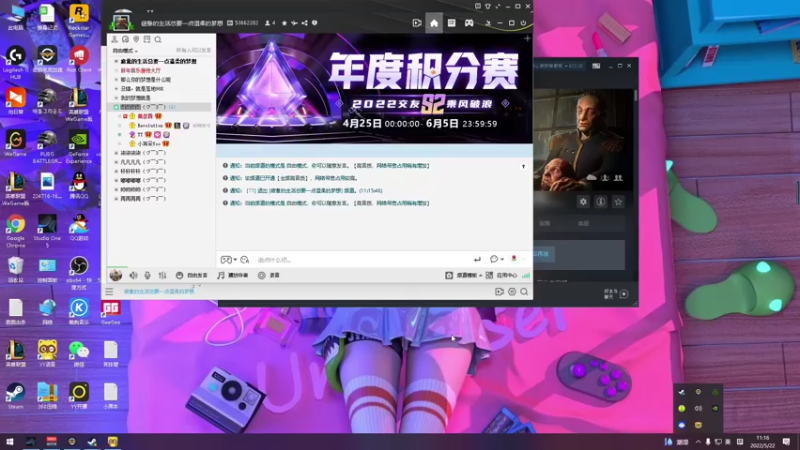Click the annual points race banner
This screenshot has width=800, height=450.
[x=374, y=89]
